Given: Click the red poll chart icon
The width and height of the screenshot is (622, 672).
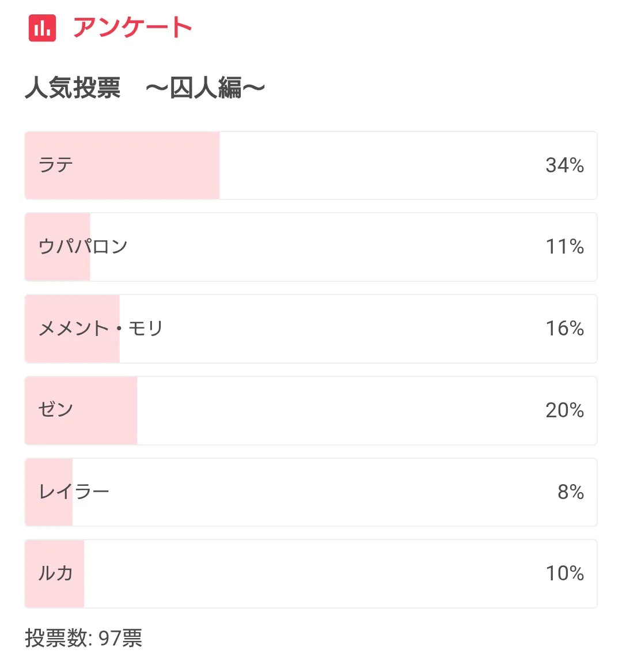Looking at the screenshot, I should coord(42,28).
